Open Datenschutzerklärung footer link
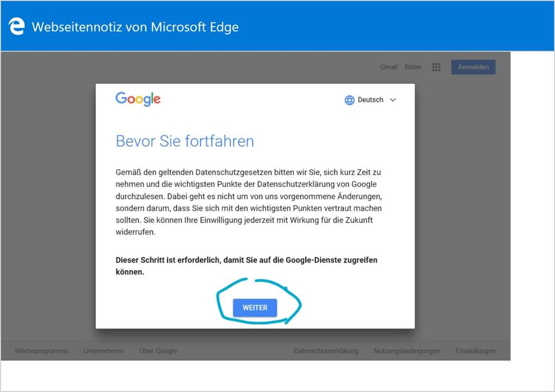Image resolution: width=555 pixels, height=392 pixels. 326,351
